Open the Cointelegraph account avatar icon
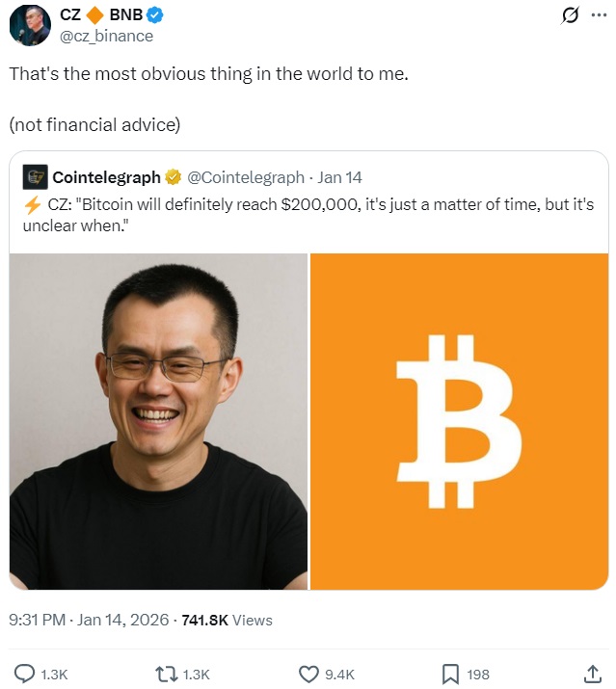 [x=35, y=177]
